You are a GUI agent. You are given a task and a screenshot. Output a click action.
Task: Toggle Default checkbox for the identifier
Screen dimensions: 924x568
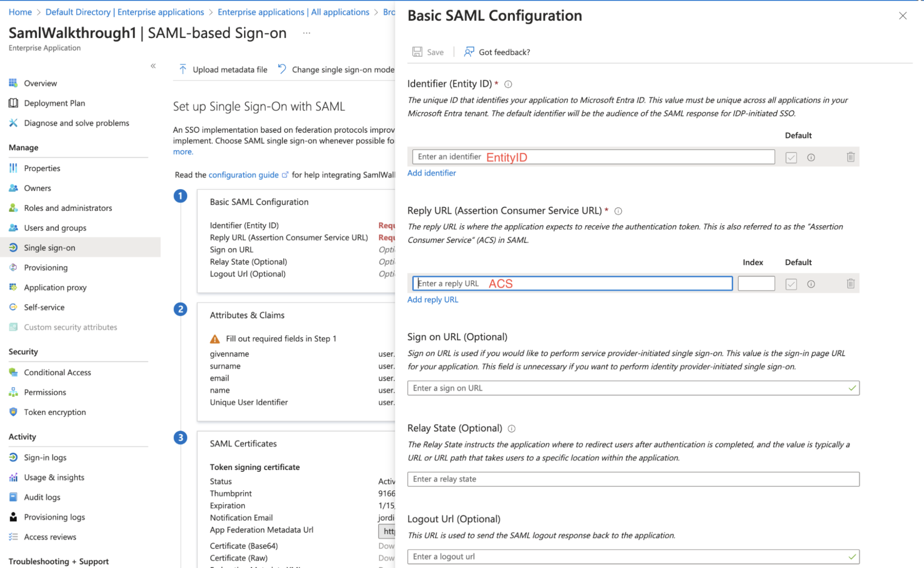[791, 157]
